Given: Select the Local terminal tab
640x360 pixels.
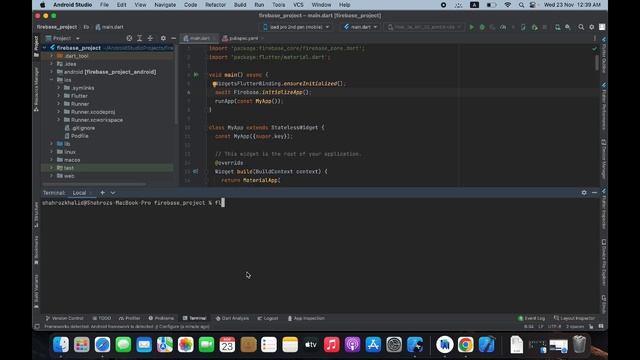Looking at the screenshot, I should tap(79, 193).
